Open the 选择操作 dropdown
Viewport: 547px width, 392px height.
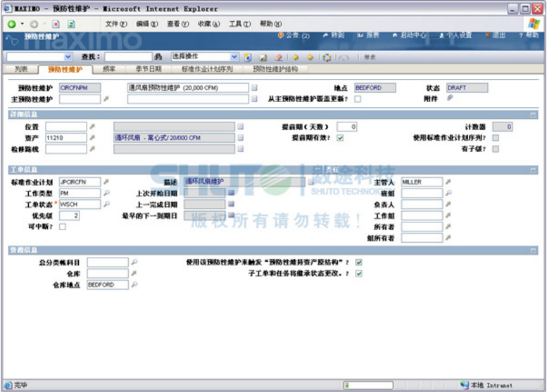[234, 57]
